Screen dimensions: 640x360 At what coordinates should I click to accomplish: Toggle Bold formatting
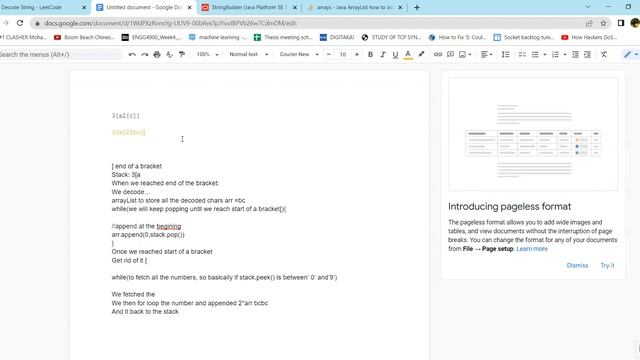370,54
